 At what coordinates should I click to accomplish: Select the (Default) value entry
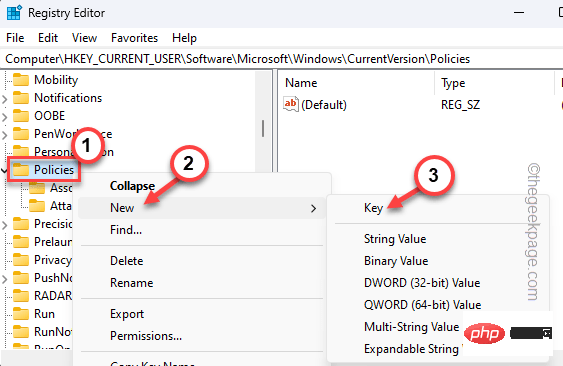324,105
